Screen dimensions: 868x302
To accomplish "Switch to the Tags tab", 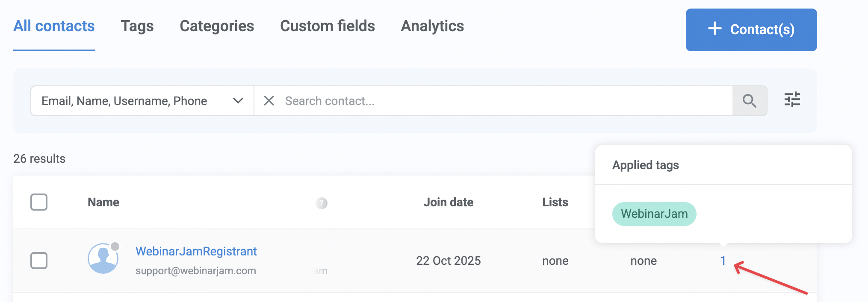I will (x=137, y=26).
